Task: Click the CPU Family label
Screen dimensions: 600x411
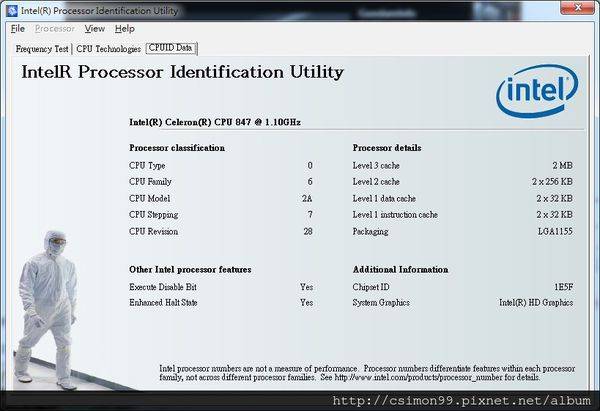Action: pos(150,182)
